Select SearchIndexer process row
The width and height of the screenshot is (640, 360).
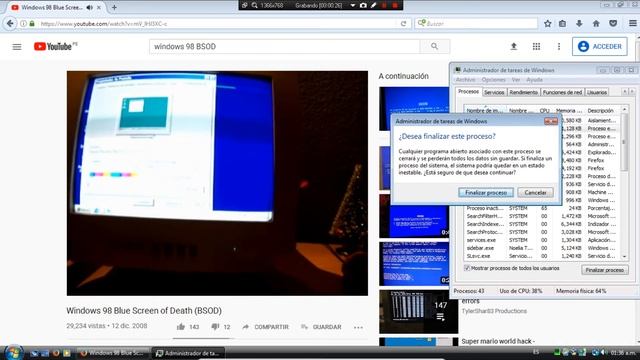click(542, 224)
